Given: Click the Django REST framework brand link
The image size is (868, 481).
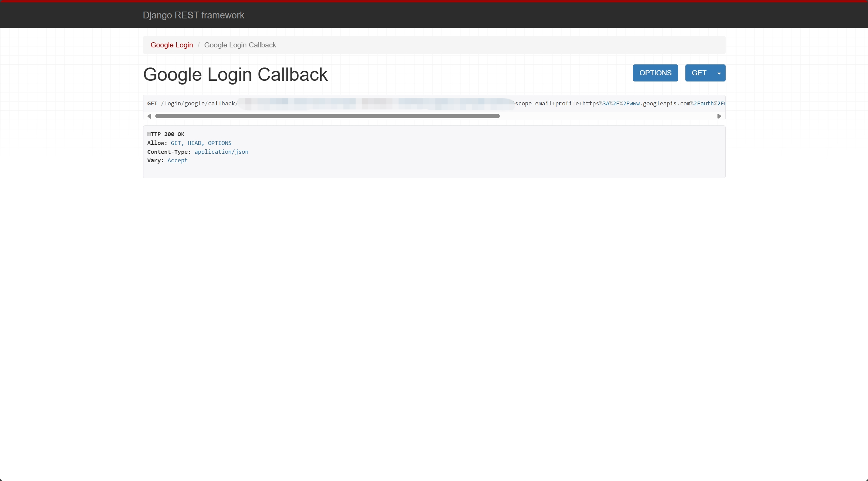Looking at the screenshot, I should point(193,15).
